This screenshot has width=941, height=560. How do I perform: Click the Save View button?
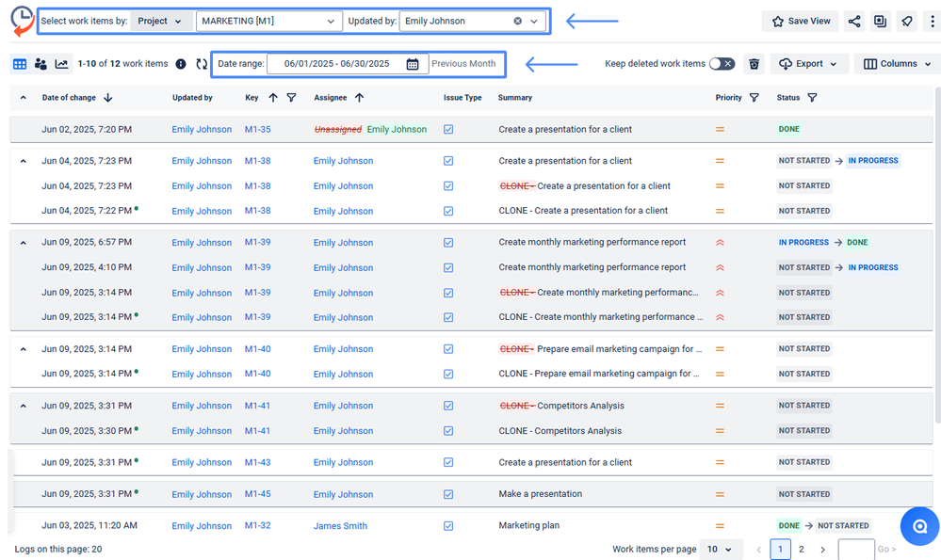[x=800, y=20]
